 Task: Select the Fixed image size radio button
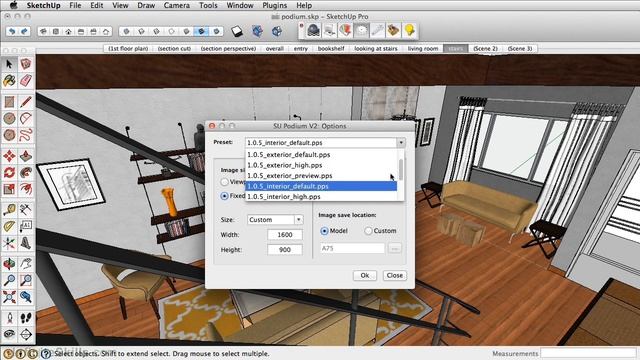(x=224, y=196)
